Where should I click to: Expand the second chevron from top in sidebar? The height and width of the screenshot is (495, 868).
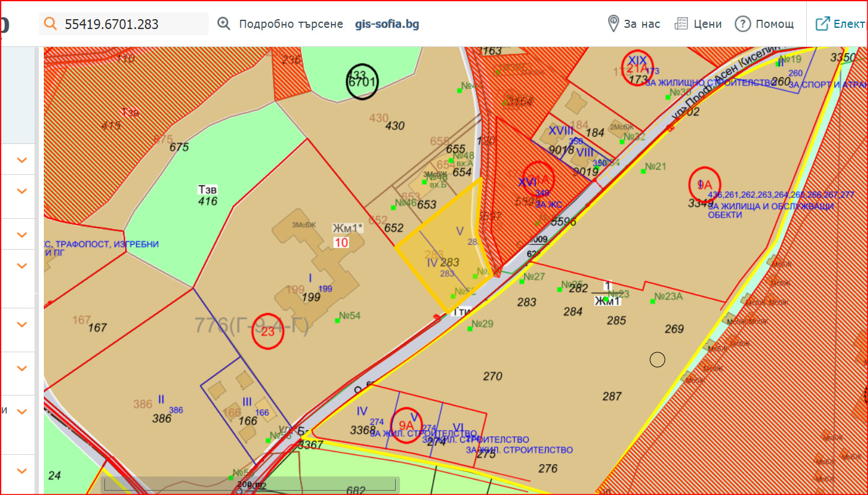coord(22,191)
